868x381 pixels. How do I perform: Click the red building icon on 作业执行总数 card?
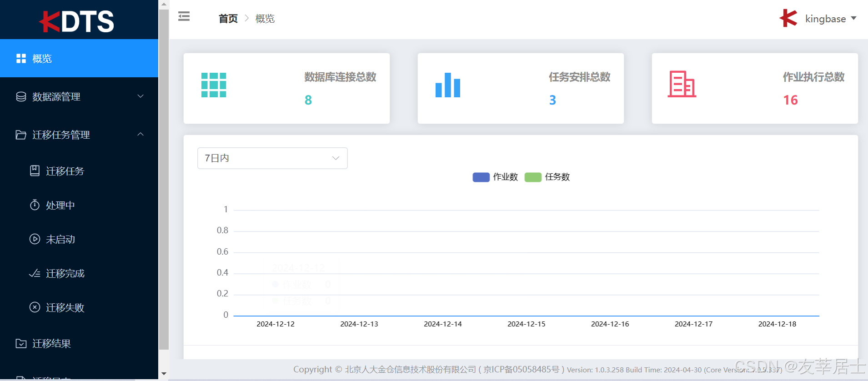tap(682, 84)
